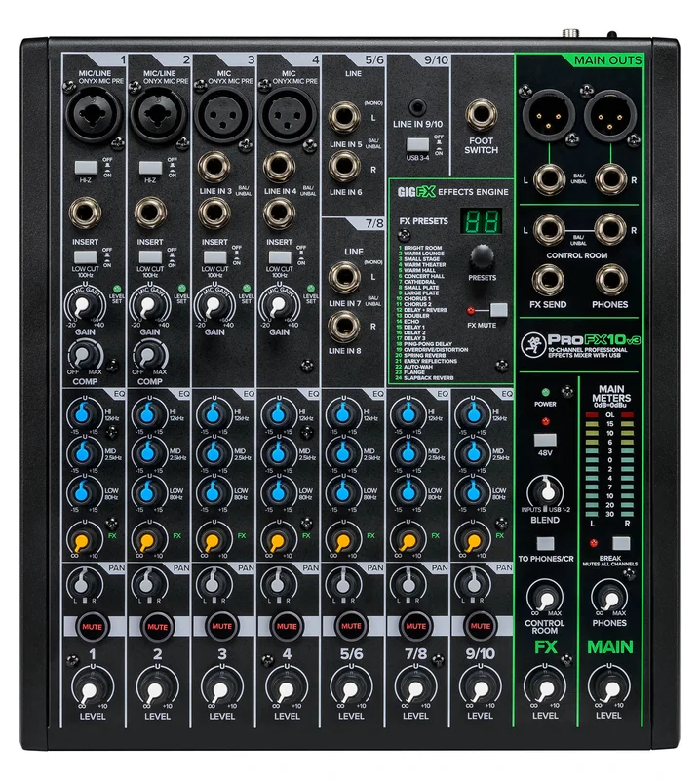This screenshot has height=780, width=700.
Task: Click the channel 9/10 PAN knob
Action: [x=472, y=583]
